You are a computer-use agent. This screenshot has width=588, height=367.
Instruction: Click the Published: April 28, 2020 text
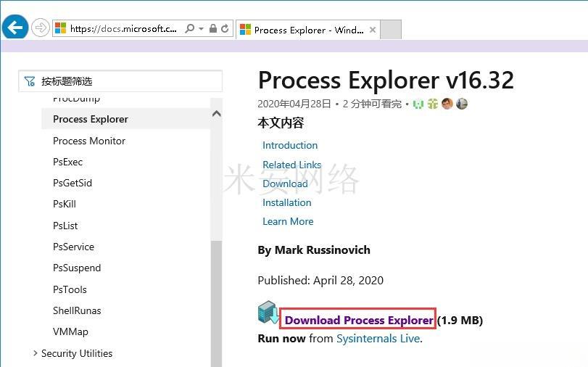click(320, 280)
